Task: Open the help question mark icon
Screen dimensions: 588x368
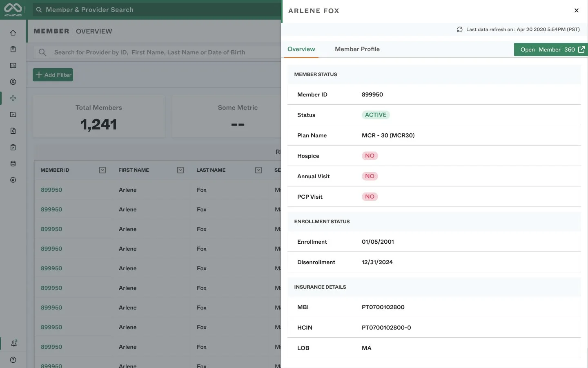Action: (x=13, y=360)
